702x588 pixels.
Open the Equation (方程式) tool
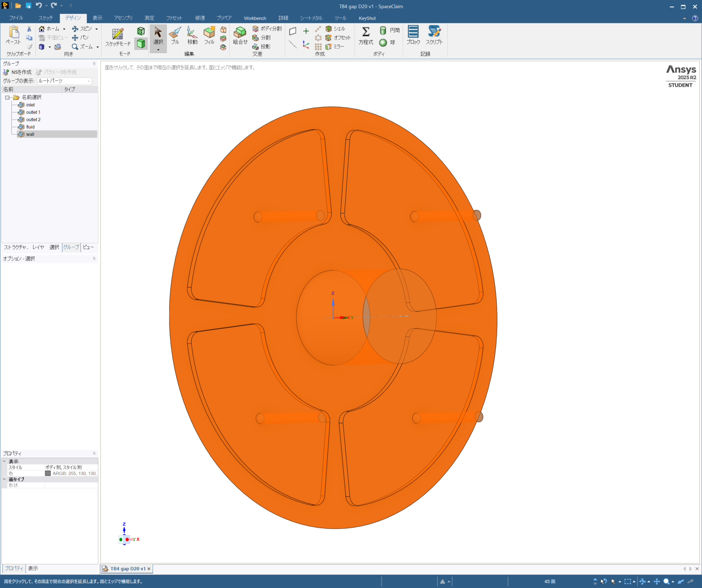click(366, 35)
